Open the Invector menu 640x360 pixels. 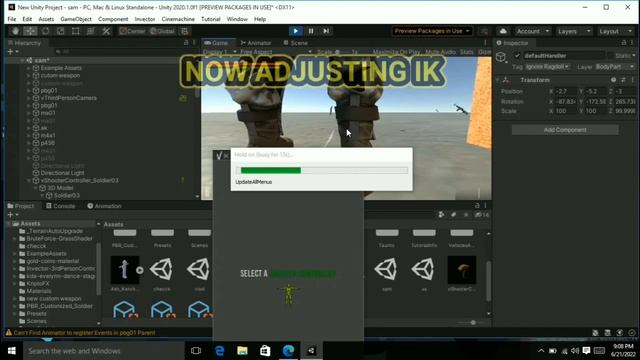click(145, 19)
